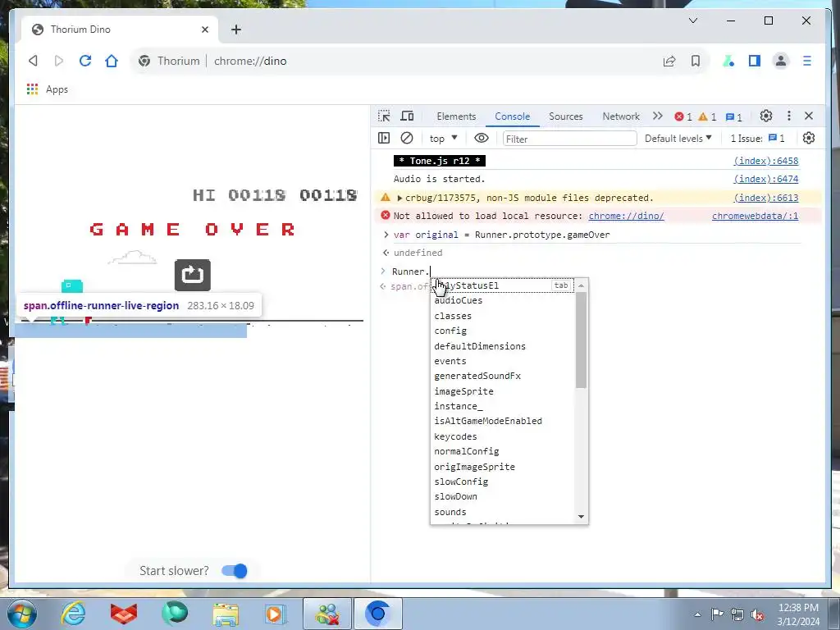This screenshot has height=630, width=840.
Task: Reload the chrome://dino page
Action: (x=85, y=61)
